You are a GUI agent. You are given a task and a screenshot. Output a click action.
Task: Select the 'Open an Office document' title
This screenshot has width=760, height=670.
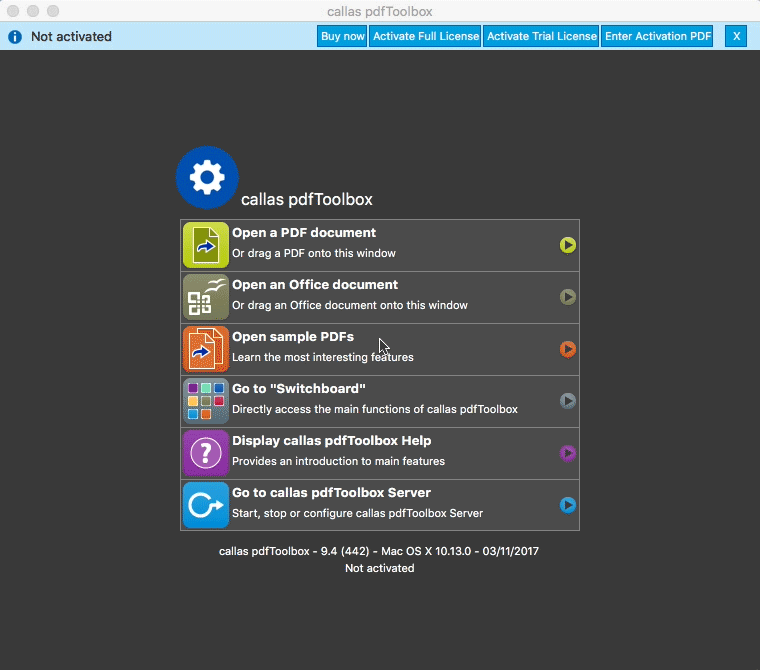click(315, 285)
